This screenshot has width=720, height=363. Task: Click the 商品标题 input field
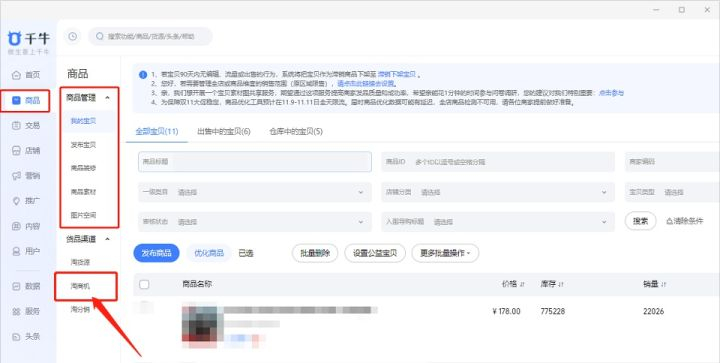tap(255, 162)
